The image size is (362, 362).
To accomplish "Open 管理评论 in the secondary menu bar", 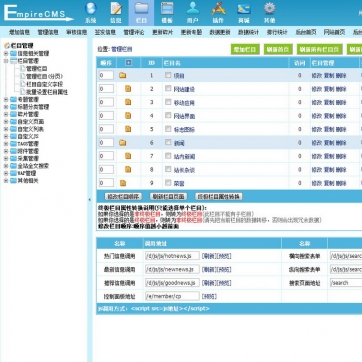I will (x=134, y=32).
